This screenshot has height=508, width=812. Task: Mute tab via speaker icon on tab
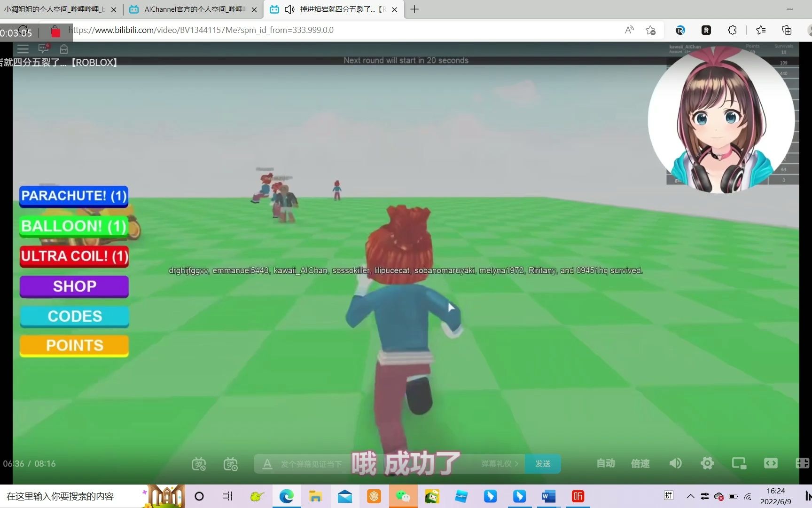coord(289,9)
